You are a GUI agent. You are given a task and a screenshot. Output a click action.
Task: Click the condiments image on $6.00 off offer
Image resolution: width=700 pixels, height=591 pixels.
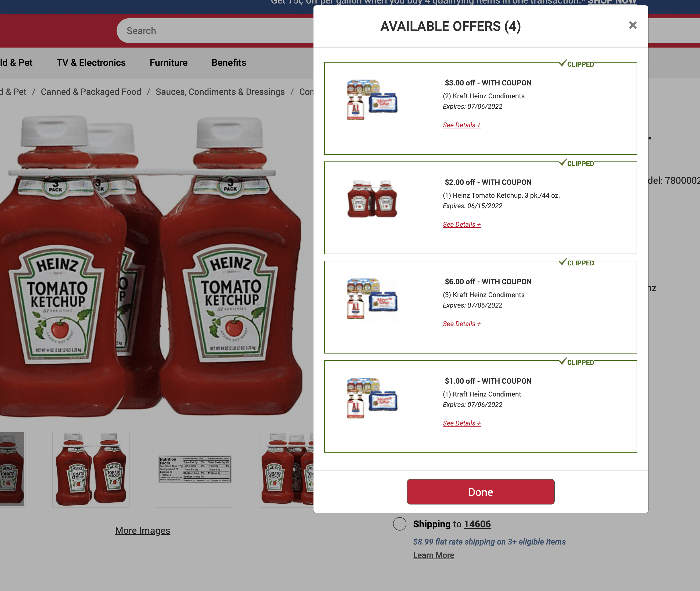pyautogui.click(x=372, y=298)
